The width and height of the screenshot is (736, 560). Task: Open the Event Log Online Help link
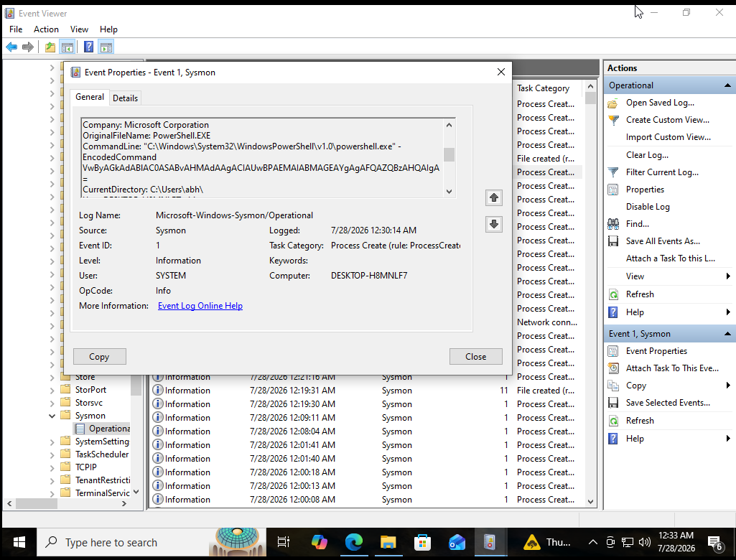[x=200, y=306]
